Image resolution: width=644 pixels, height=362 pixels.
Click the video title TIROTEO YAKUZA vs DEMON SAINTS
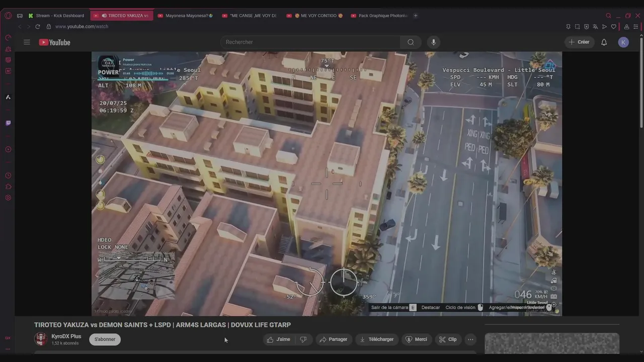click(x=163, y=325)
